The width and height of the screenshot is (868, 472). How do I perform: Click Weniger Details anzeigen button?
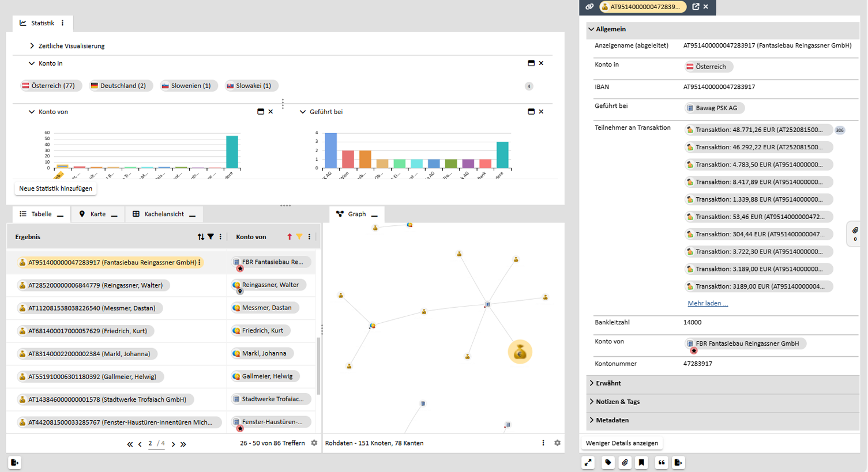(x=622, y=443)
